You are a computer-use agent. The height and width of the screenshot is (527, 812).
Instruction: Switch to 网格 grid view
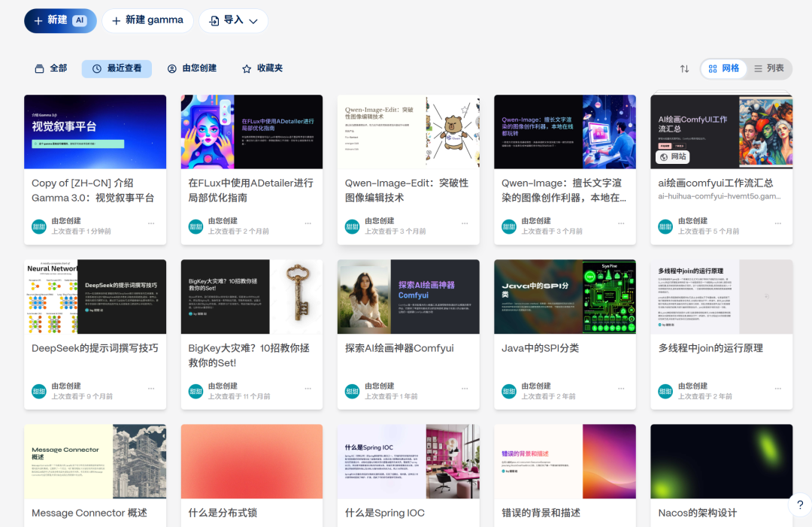click(723, 68)
